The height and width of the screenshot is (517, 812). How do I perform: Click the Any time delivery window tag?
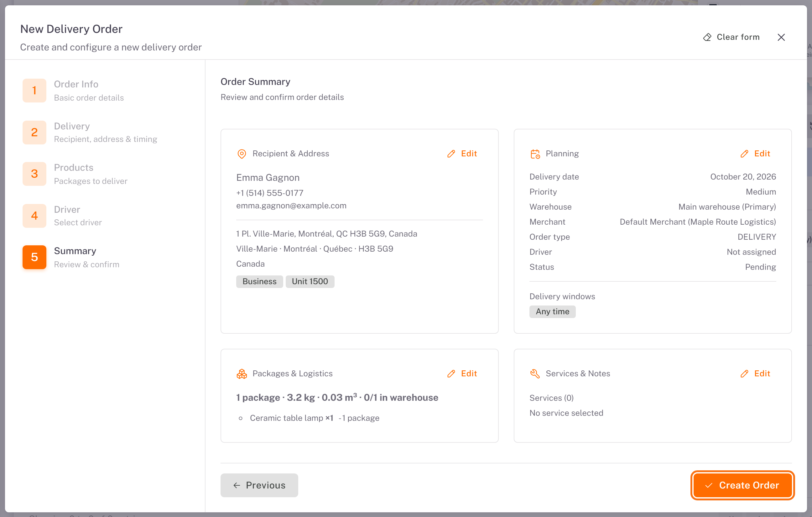click(552, 312)
